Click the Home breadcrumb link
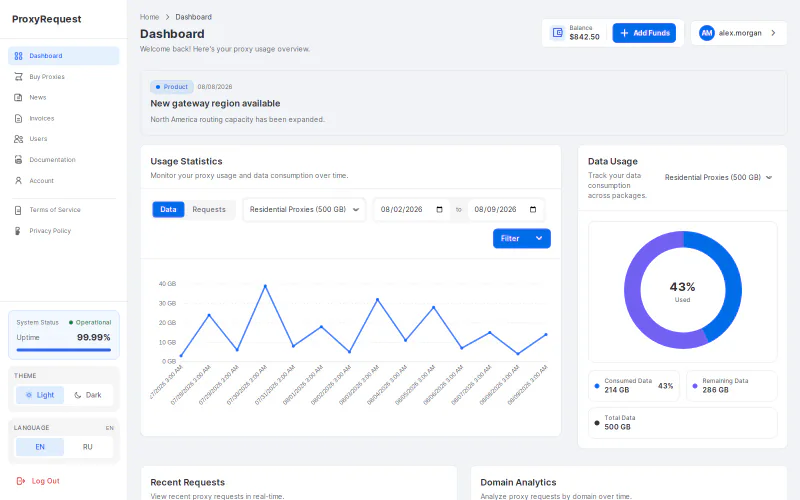Screen dimensions: 800x500 [x=149, y=17]
